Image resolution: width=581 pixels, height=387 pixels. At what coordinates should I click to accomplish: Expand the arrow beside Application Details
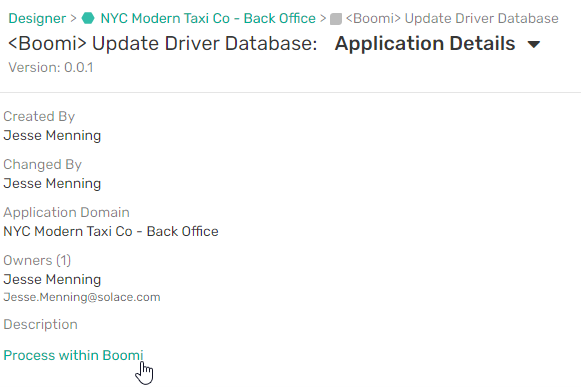(x=534, y=45)
